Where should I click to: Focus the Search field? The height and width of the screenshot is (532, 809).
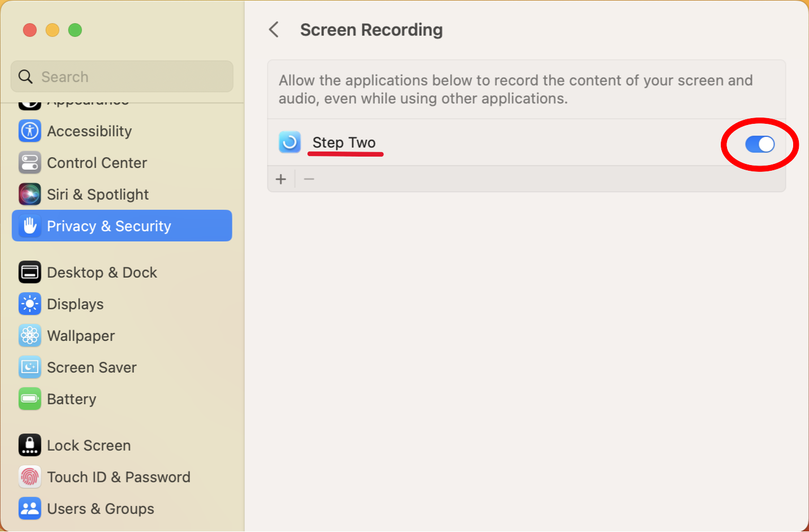tap(122, 76)
